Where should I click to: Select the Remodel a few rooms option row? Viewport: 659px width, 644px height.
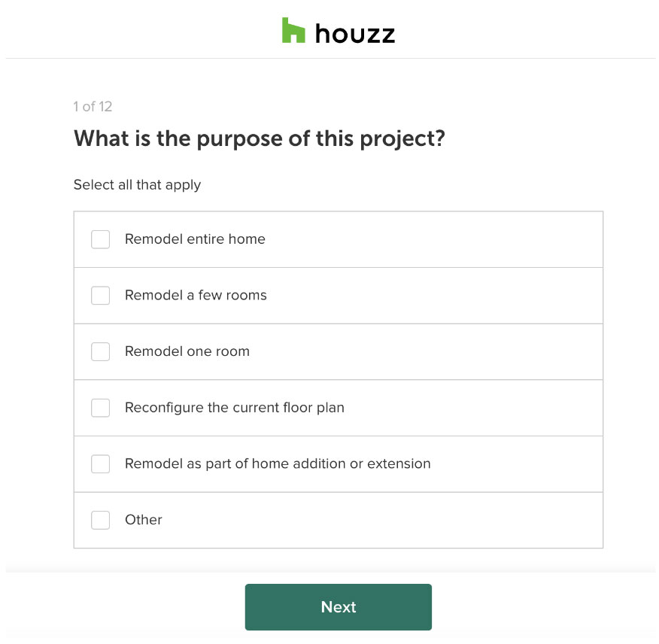click(x=338, y=295)
